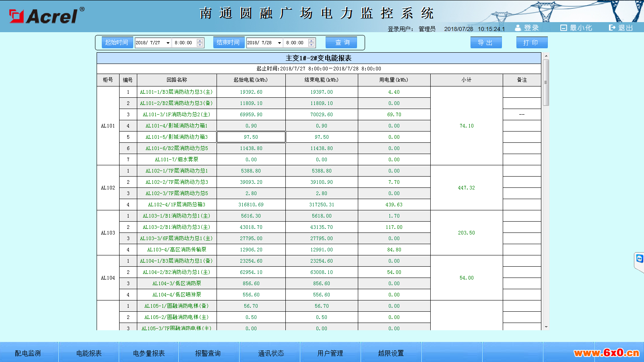The height and width of the screenshot is (362, 644).
Task: Click the vertical scrollbar thumb
Action: pyautogui.click(x=546, y=82)
